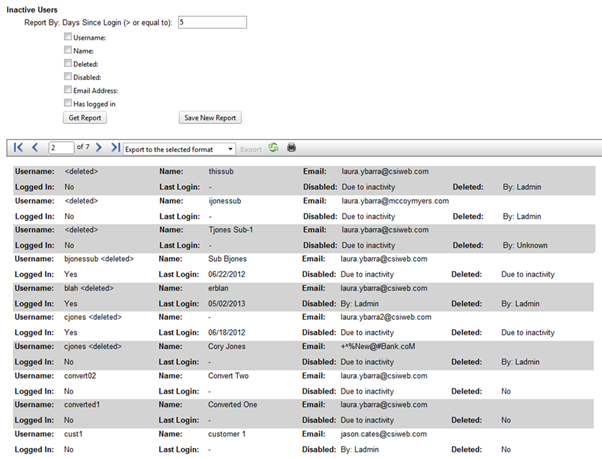Enable the Has logged in checkbox
Image resolution: width=602 pixels, height=459 pixels.
[68, 102]
